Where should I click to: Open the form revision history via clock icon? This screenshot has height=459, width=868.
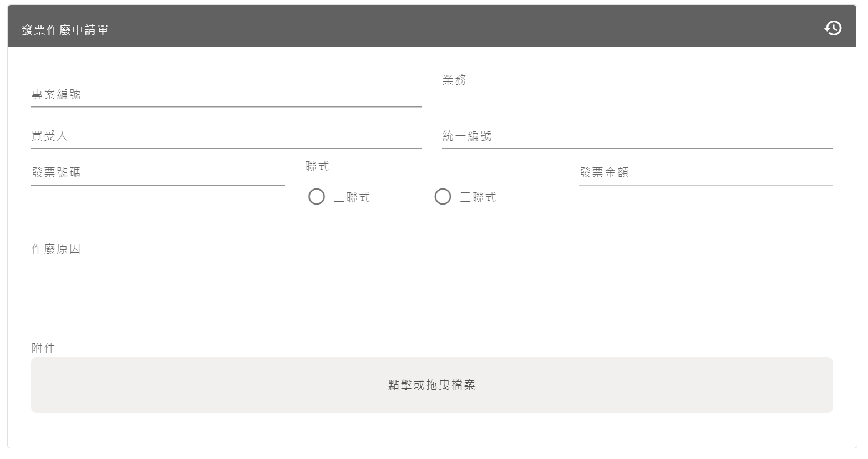coord(832,28)
